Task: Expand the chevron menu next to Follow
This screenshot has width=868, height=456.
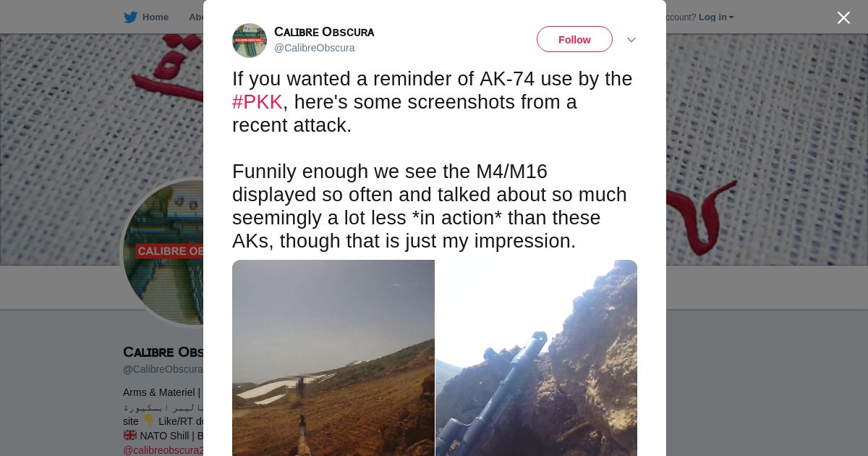Action: click(x=631, y=40)
